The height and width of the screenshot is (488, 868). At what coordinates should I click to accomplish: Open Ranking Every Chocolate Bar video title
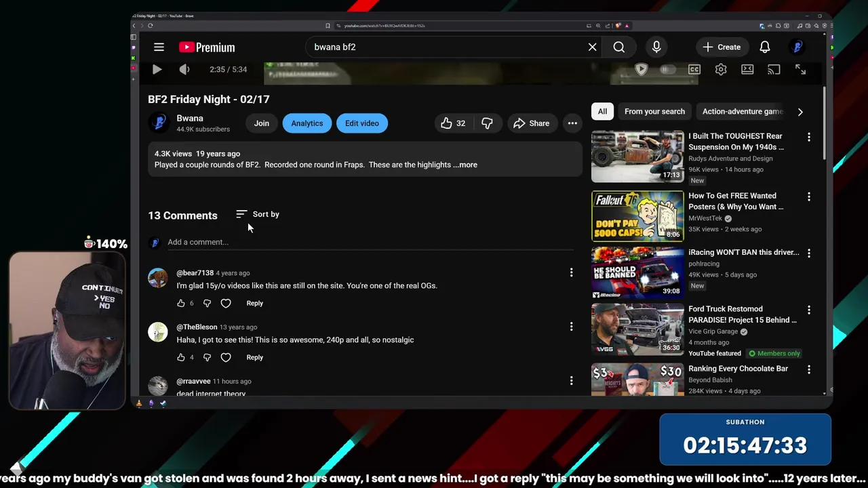pos(738,369)
